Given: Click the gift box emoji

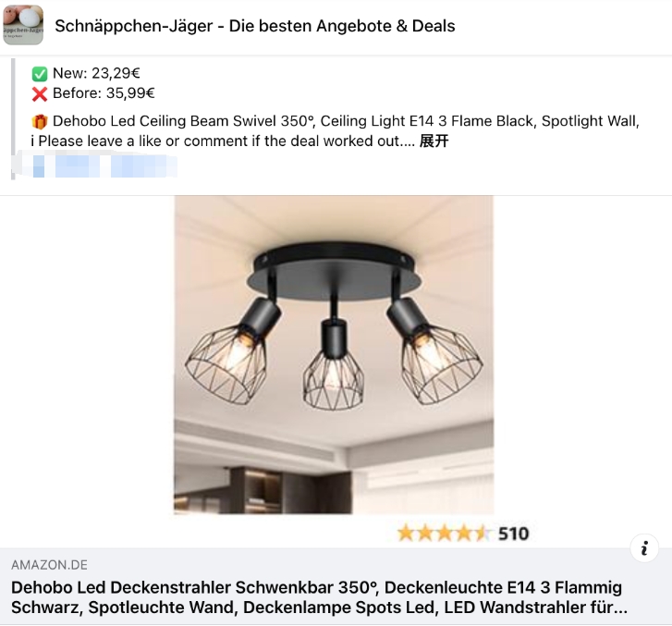Looking at the screenshot, I should click(40, 122).
